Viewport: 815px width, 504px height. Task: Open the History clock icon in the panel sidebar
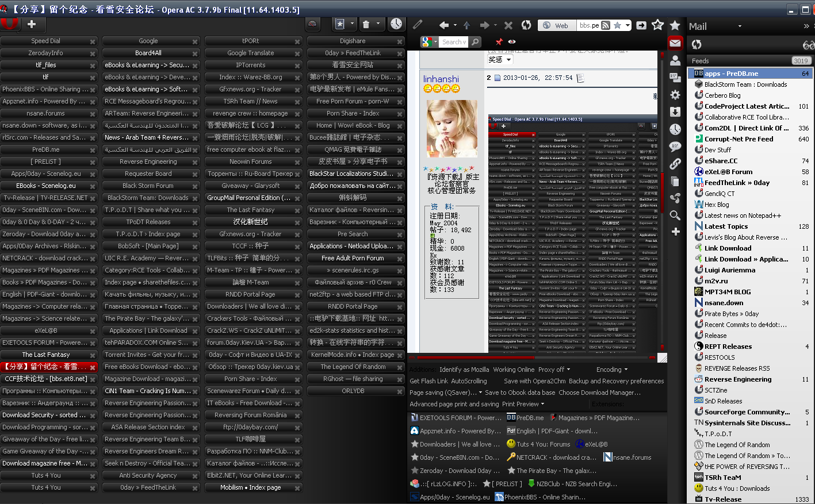click(675, 129)
